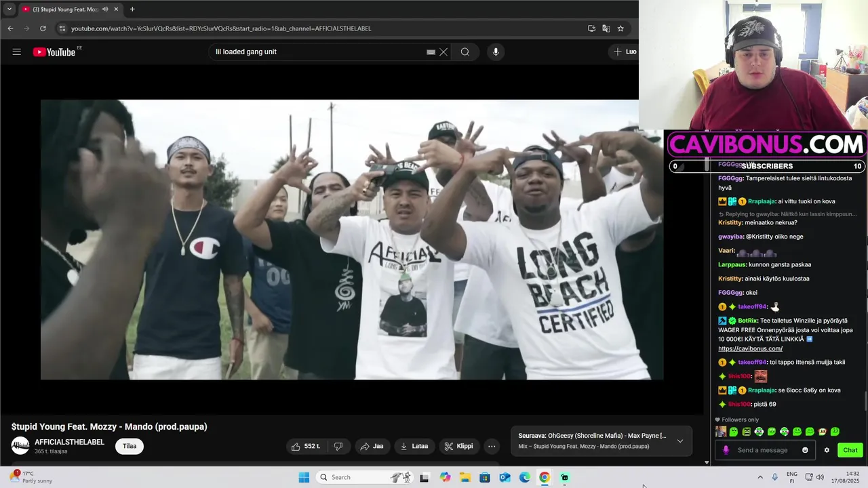
Task: Clear the YouTube search box text
Action: [443, 52]
